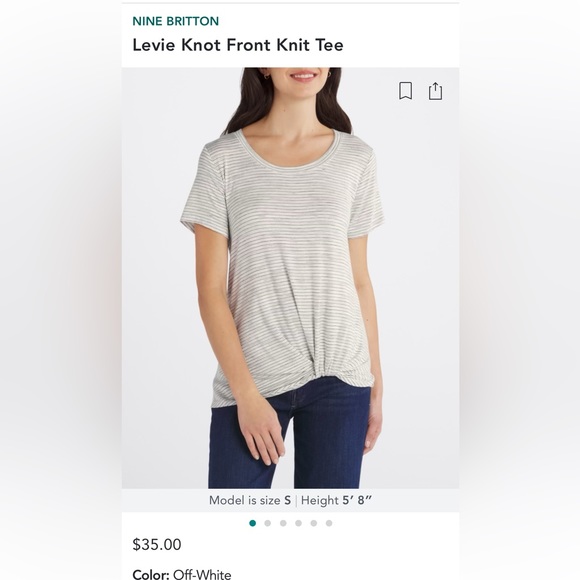Tap the 'Model is size S' caption

[250, 500]
